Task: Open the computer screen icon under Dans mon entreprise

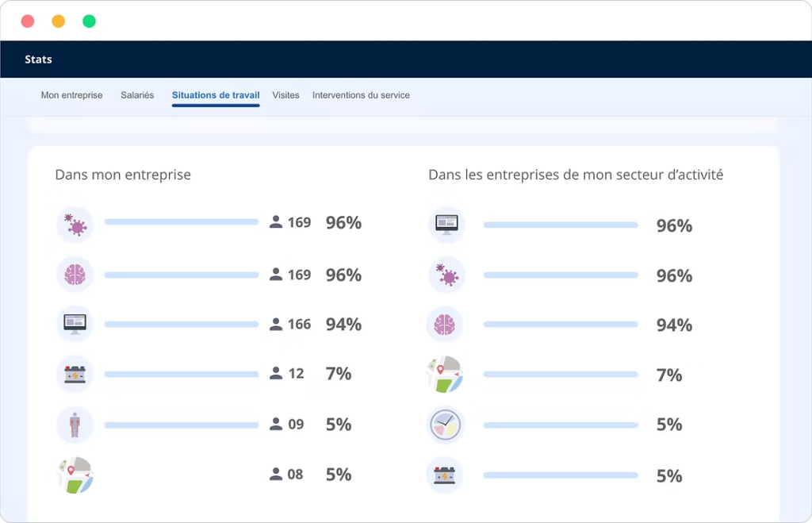Action: pos(75,324)
